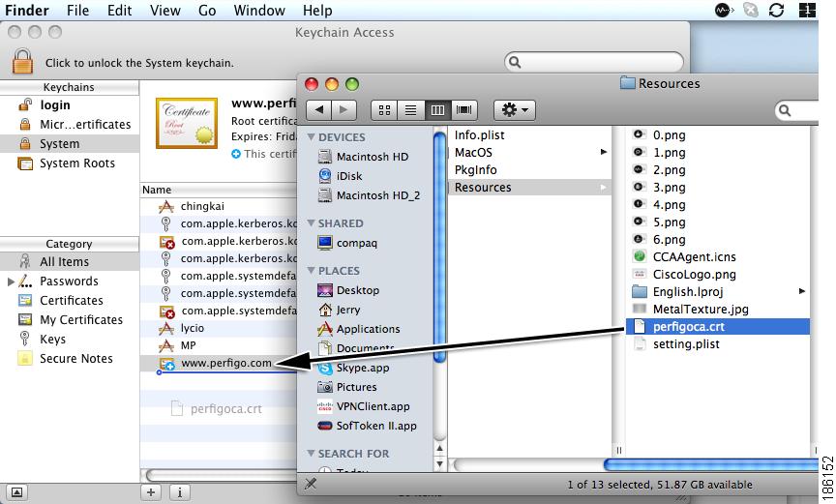Select www.perfigo.com certificate row
The width and height of the screenshot is (836, 504).
point(219,363)
